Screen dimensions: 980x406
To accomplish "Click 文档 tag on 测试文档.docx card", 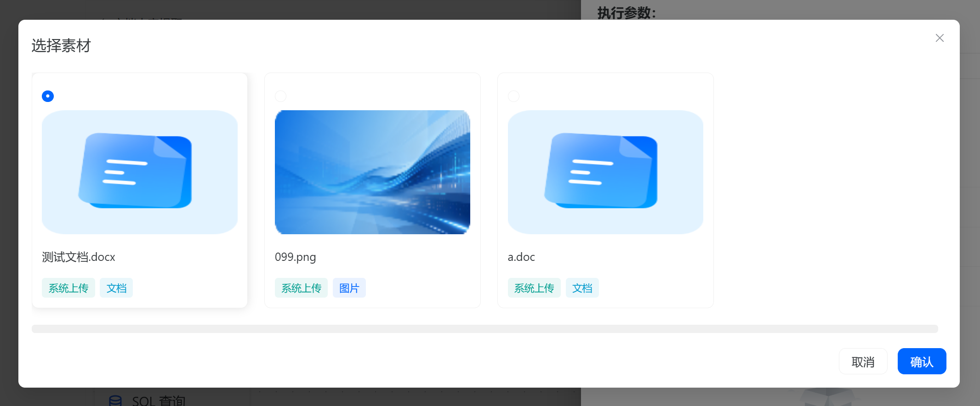I will coord(116,288).
